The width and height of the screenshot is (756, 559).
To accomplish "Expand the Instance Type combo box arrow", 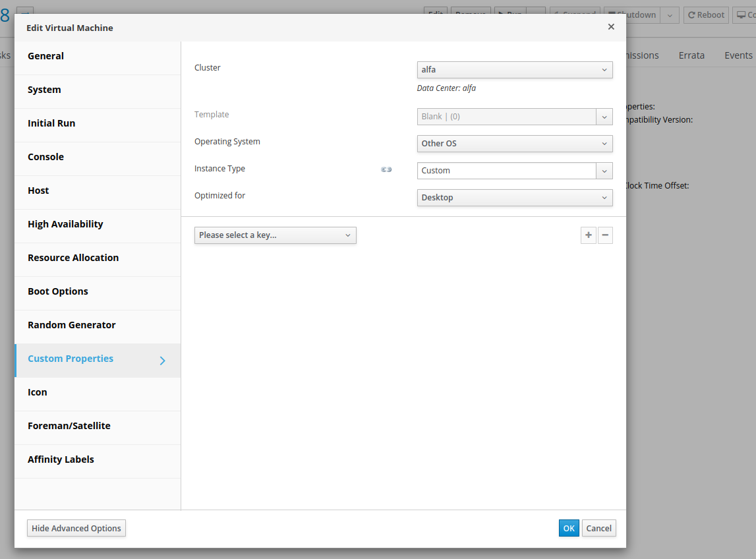I will (604, 171).
